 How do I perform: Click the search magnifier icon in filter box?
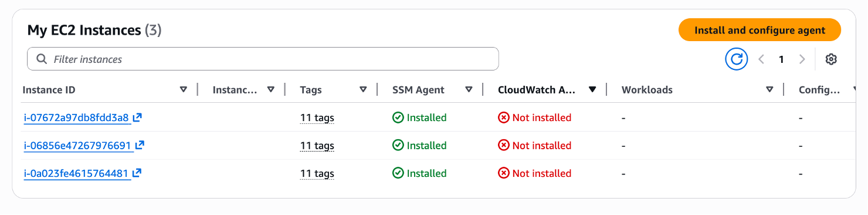tap(42, 59)
